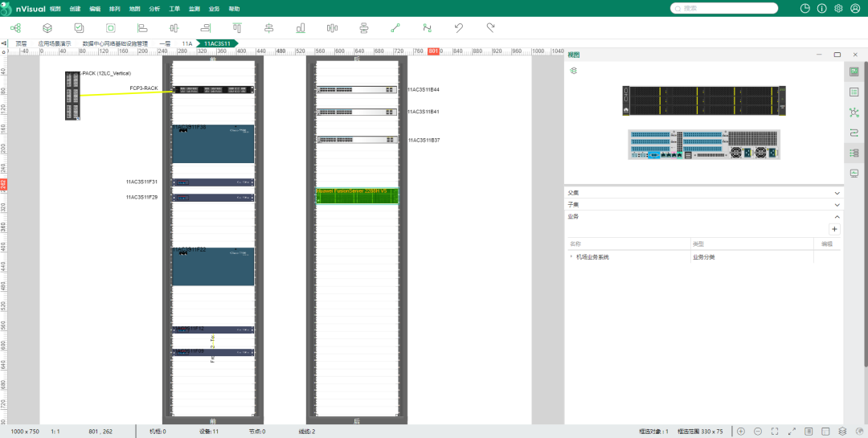The width and height of the screenshot is (868, 438).
Task: Click the 3D view icon above server image
Action: 574,71
